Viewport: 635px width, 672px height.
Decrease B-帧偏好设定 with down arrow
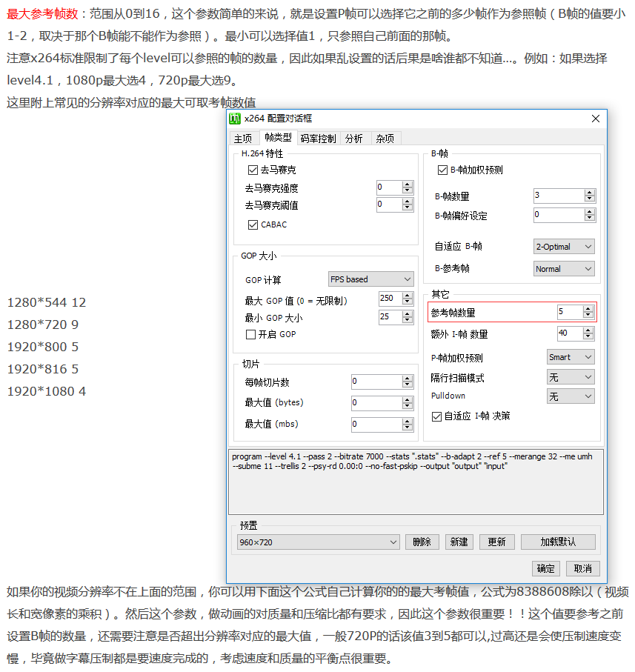[x=590, y=218]
